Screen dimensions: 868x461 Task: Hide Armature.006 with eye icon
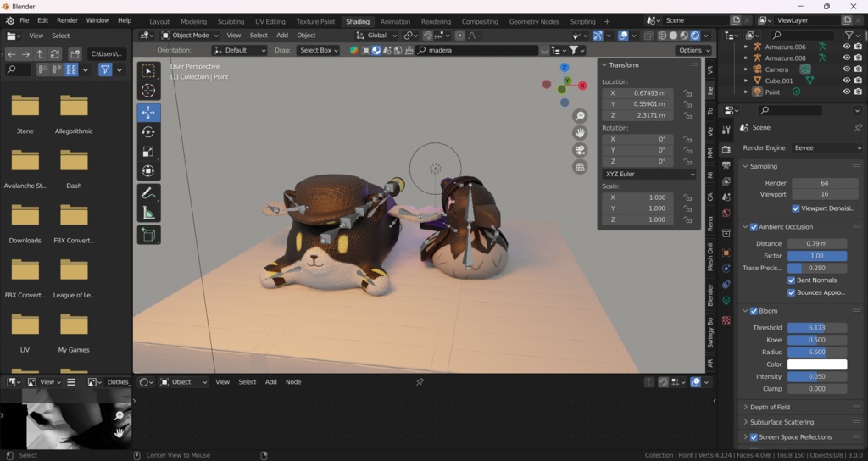pos(847,47)
